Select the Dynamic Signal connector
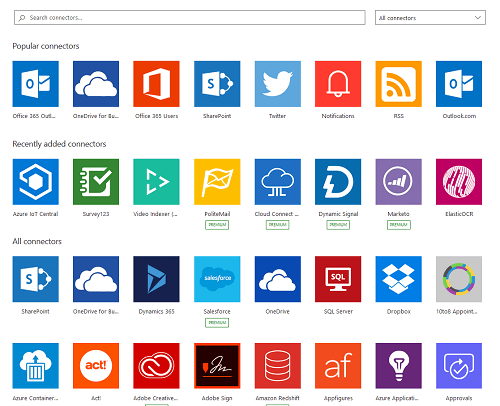The image size is (500, 406). (338, 182)
